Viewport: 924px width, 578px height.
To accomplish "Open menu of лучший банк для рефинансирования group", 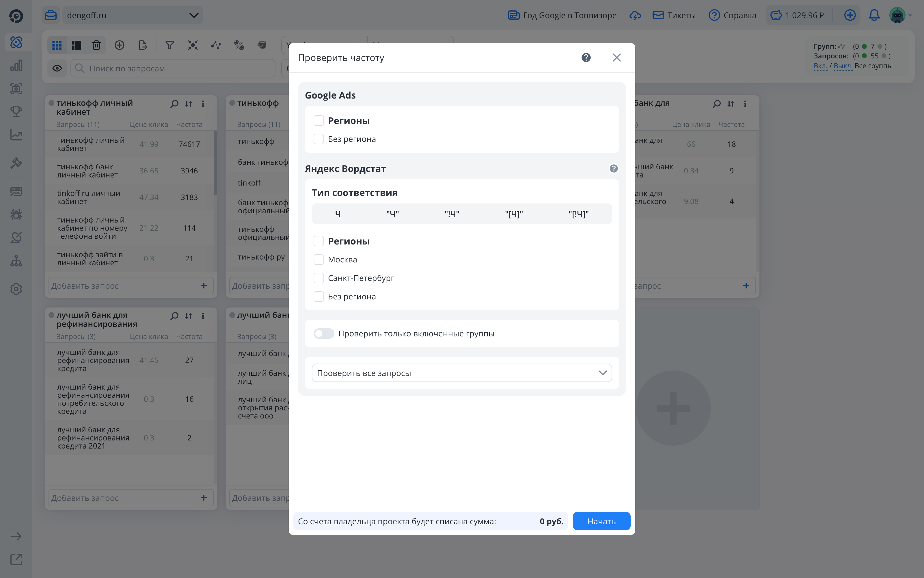I will 203,316.
